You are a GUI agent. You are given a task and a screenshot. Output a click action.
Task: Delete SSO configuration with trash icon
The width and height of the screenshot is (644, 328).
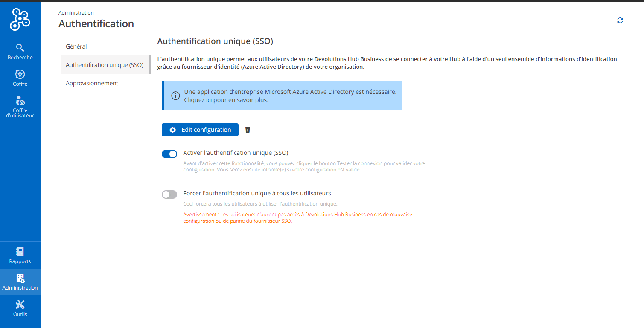[x=248, y=130]
